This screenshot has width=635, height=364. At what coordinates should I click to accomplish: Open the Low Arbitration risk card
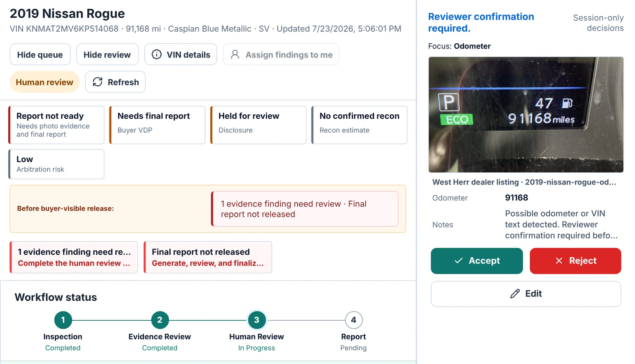tap(56, 164)
